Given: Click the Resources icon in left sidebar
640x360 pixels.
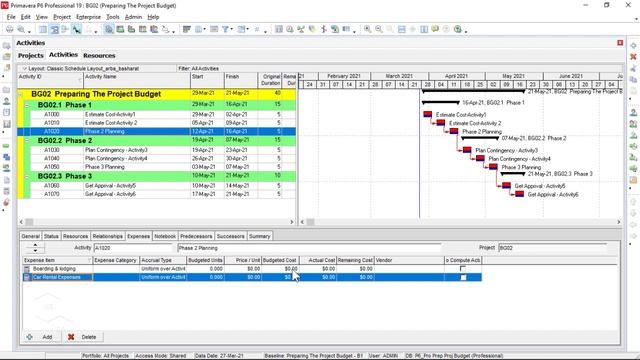Looking at the screenshot, I should pos(7,101).
